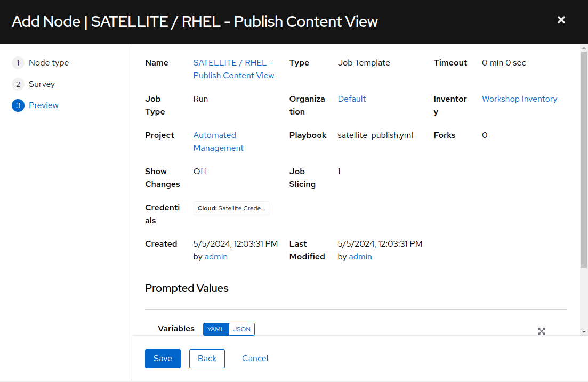588x382 pixels.
Task: Click the Prompted Values heading
Action: pyautogui.click(x=187, y=288)
